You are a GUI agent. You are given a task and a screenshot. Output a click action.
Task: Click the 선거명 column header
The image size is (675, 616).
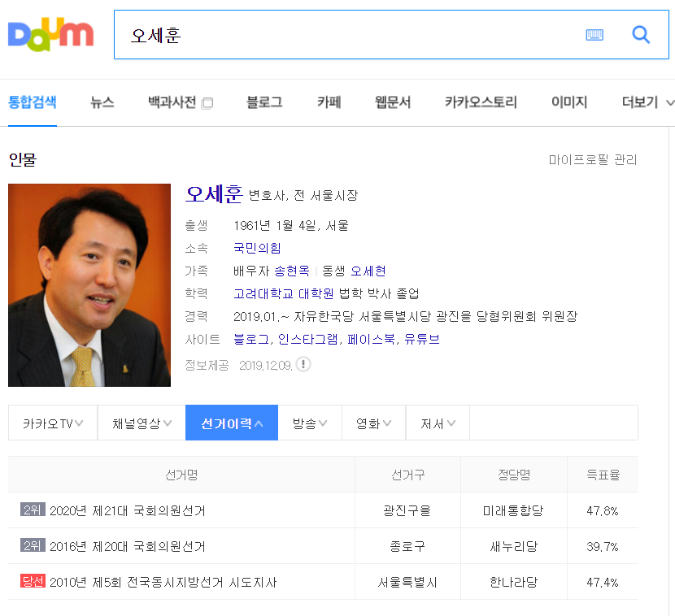(181, 475)
